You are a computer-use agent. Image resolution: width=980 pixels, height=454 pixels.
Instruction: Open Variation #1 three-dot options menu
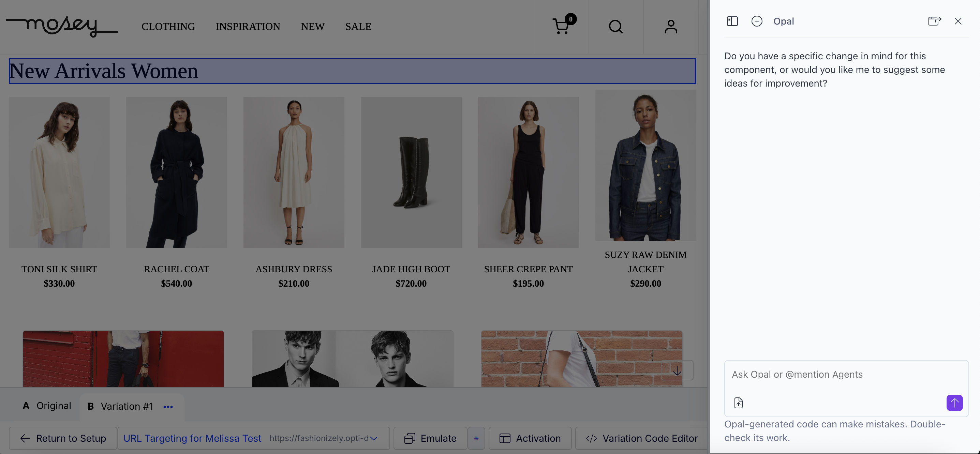(168, 407)
